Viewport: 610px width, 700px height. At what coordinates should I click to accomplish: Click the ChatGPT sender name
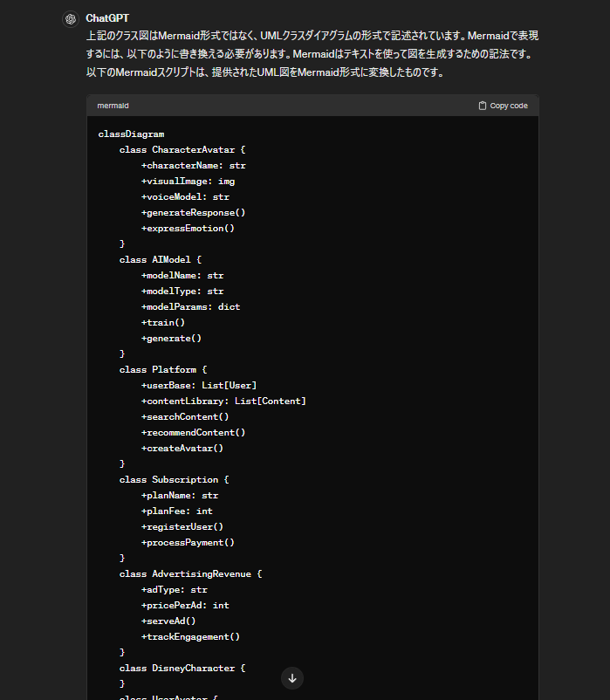(107, 18)
